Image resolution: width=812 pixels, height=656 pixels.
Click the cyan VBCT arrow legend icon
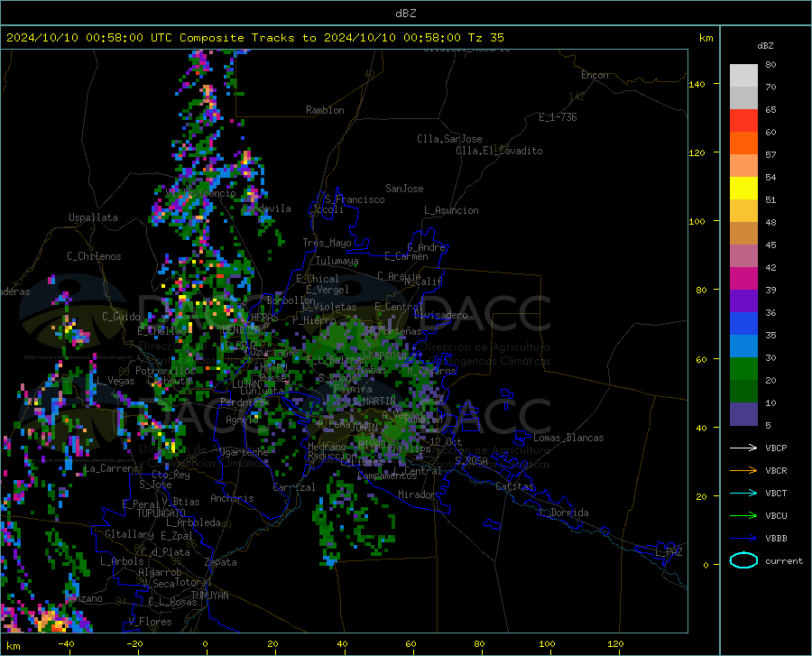click(x=743, y=493)
